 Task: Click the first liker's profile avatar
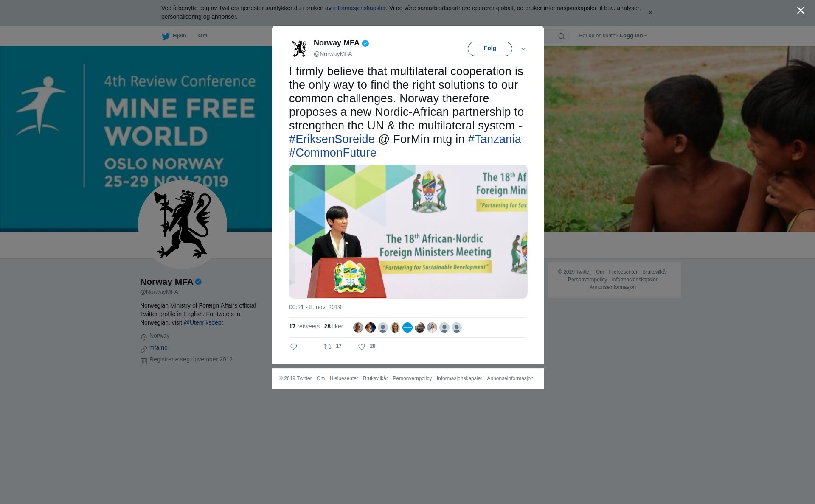coord(358,328)
